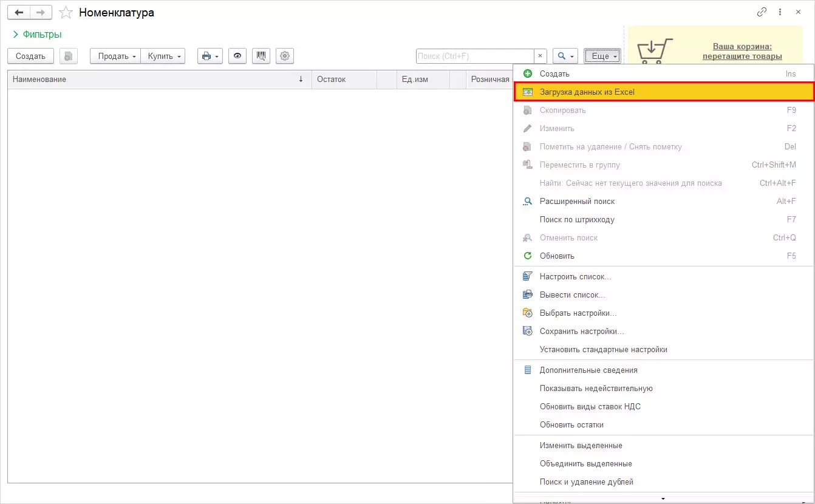Open the three-dot window menu
815x504 pixels.
(780, 12)
